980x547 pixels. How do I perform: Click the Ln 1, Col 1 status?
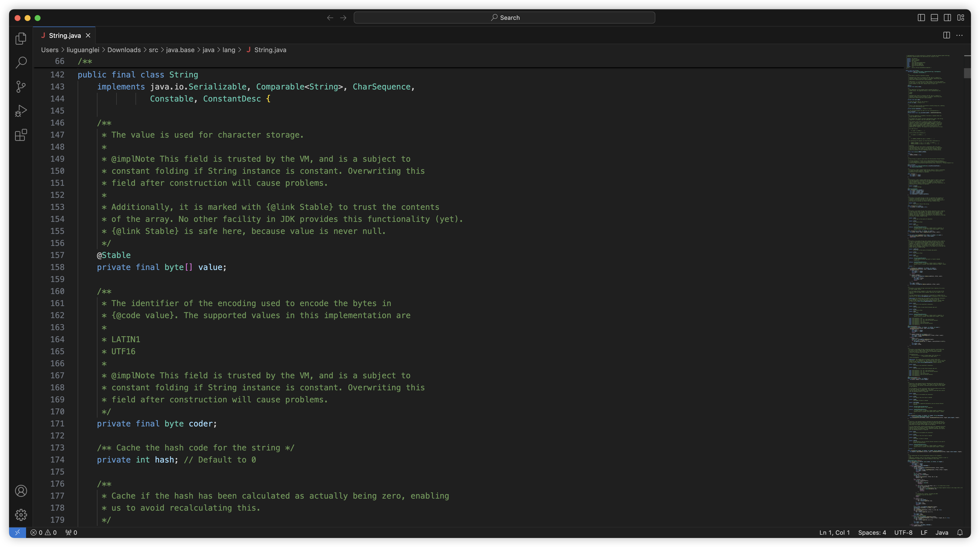[834, 532]
